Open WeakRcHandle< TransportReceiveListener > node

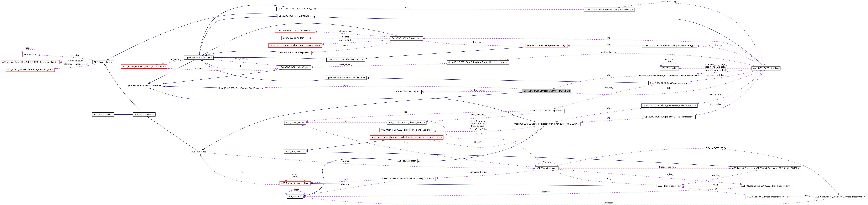point(478,62)
